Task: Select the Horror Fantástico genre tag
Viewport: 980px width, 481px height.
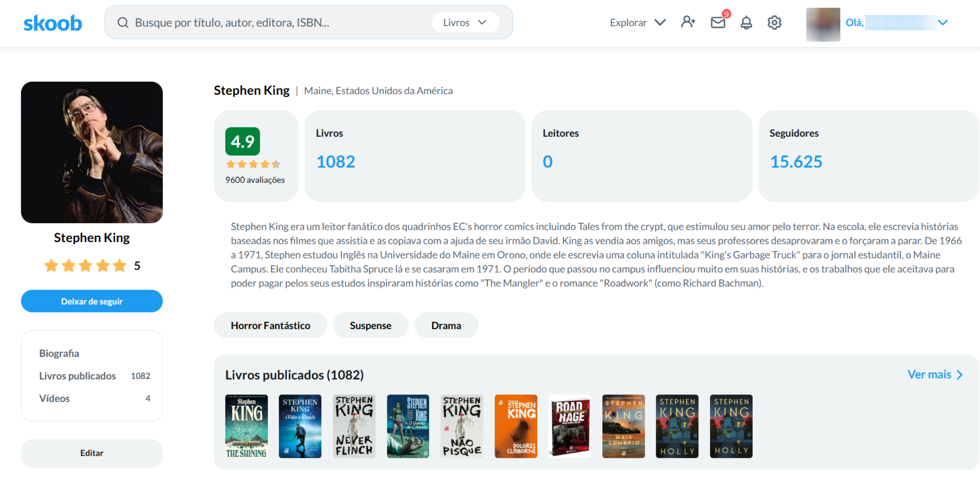Action: pos(270,326)
